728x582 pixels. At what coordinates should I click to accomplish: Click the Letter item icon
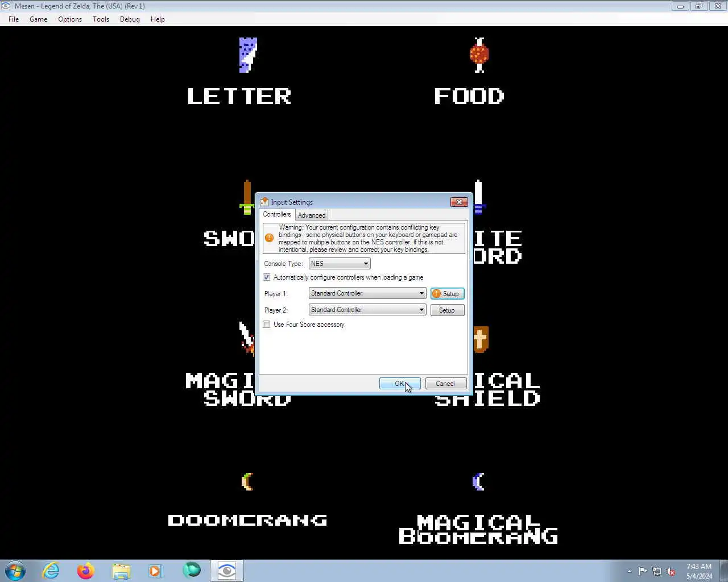(x=248, y=55)
